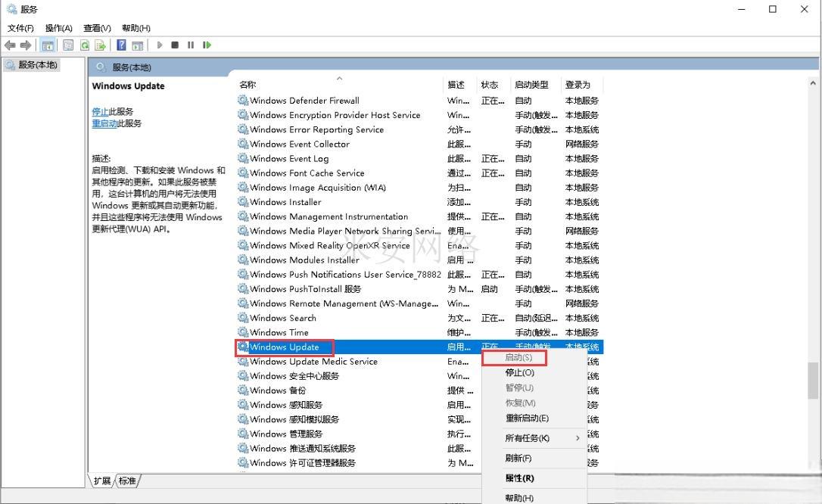This screenshot has height=504, width=822.
Task: Open the 操作(A) menu
Action: (x=59, y=28)
